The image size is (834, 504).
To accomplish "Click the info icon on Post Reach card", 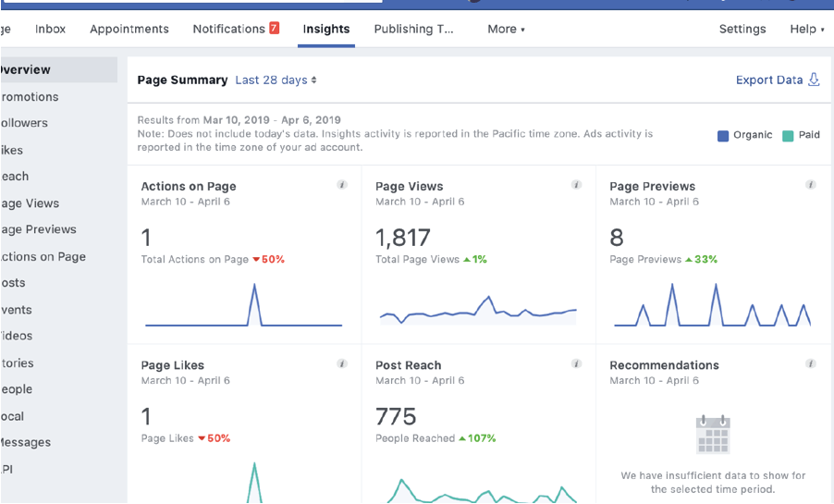I will [x=576, y=364].
